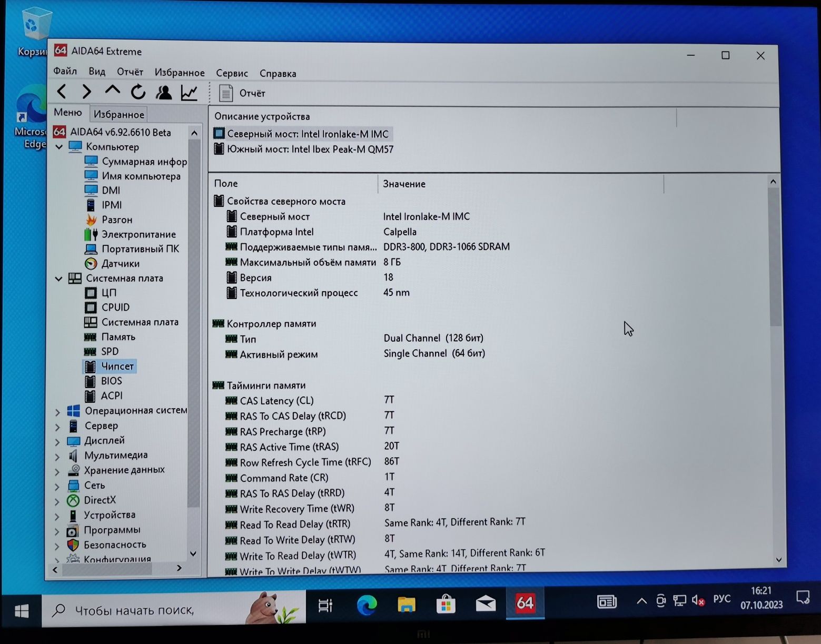The image size is (821, 644).
Task: Open the Windows Start menu
Action: pos(22,610)
